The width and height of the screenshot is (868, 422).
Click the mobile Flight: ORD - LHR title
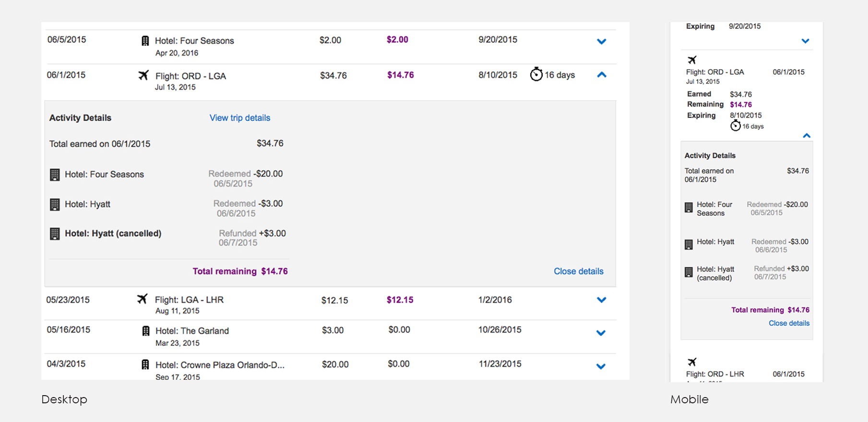coord(715,374)
